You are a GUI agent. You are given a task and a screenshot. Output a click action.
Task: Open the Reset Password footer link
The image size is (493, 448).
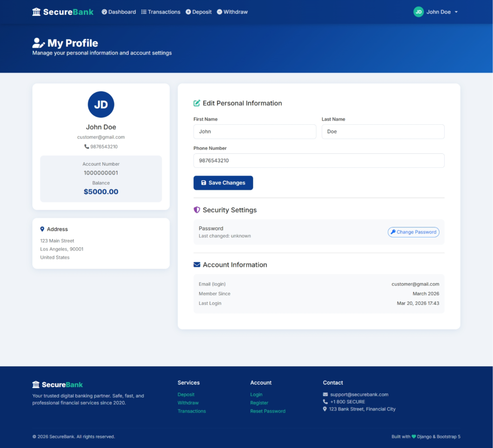(x=268, y=411)
